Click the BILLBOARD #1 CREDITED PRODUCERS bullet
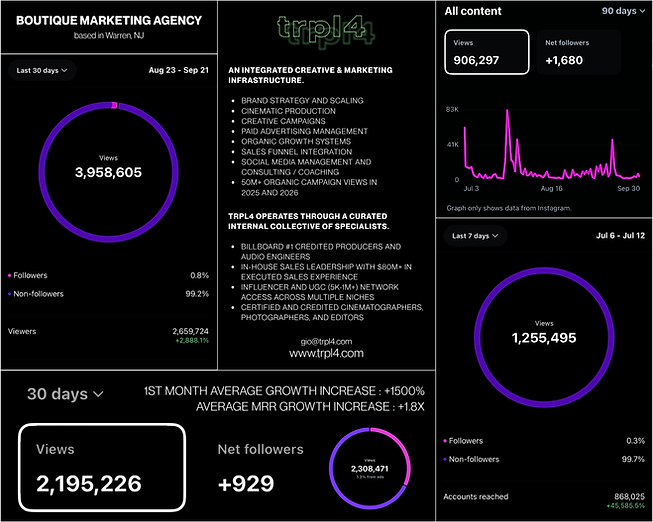This screenshot has width=653, height=522. [321, 252]
